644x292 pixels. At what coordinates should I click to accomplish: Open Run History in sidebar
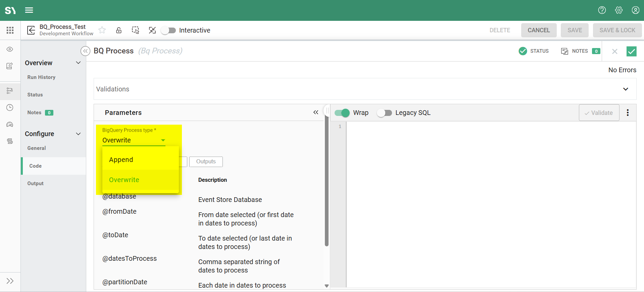[x=41, y=77]
